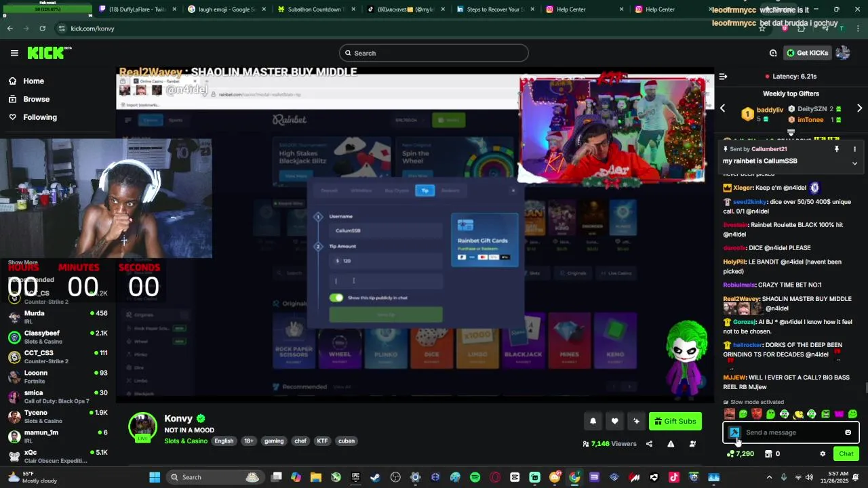868x488 pixels.
Task: Open the chat shop icon
Action: [x=768, y=454]
